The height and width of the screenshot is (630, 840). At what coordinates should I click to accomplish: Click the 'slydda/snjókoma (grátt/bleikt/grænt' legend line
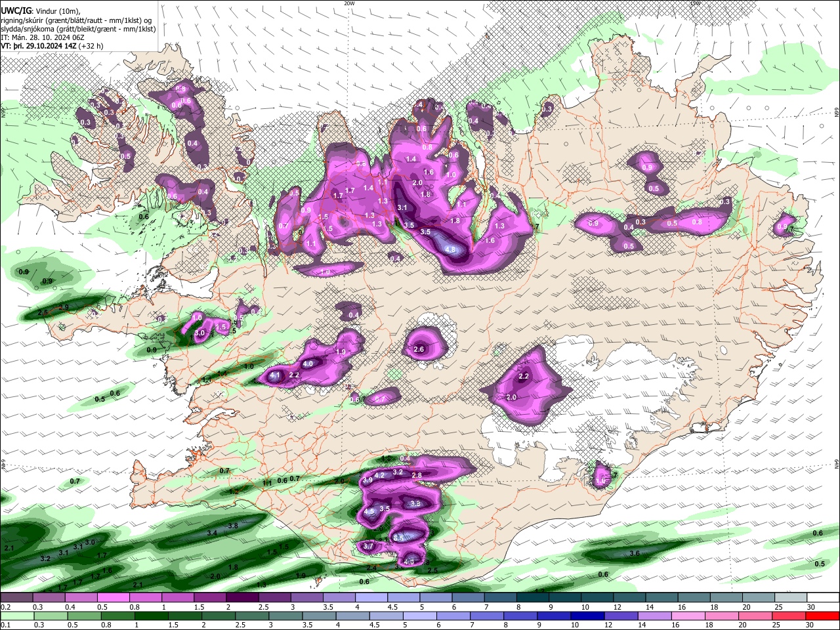tap(78, 29)
